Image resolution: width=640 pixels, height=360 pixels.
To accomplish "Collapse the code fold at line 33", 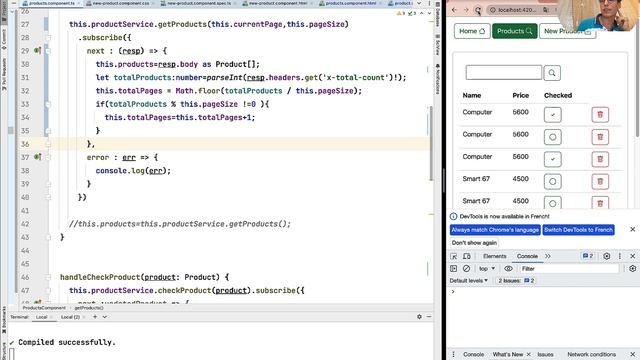I will pos(48,104).
